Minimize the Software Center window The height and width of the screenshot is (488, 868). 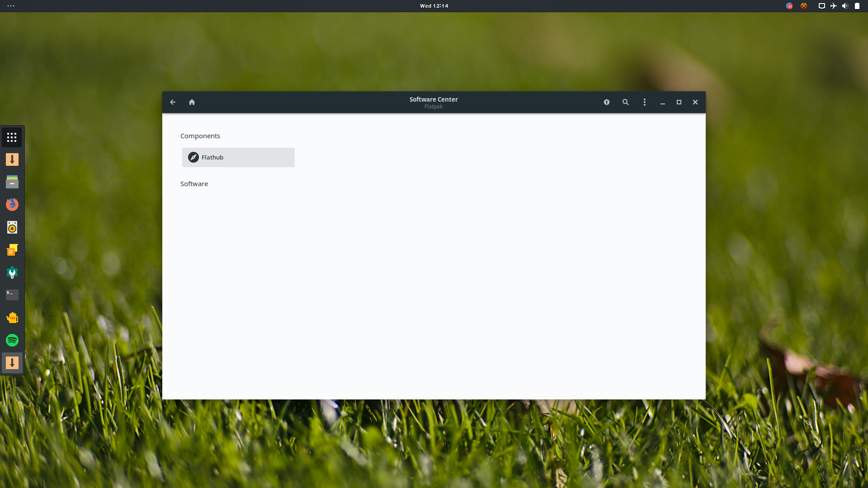click(x=663, y=103)
